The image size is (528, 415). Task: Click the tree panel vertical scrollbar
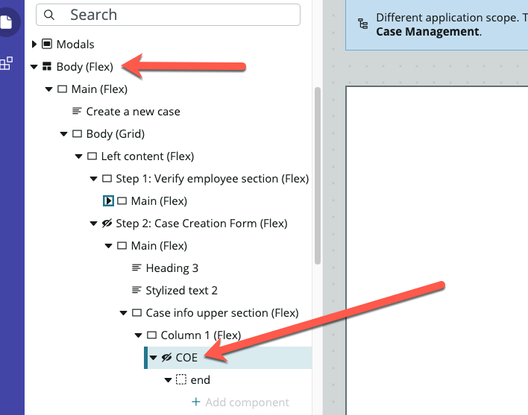[318, 175]
